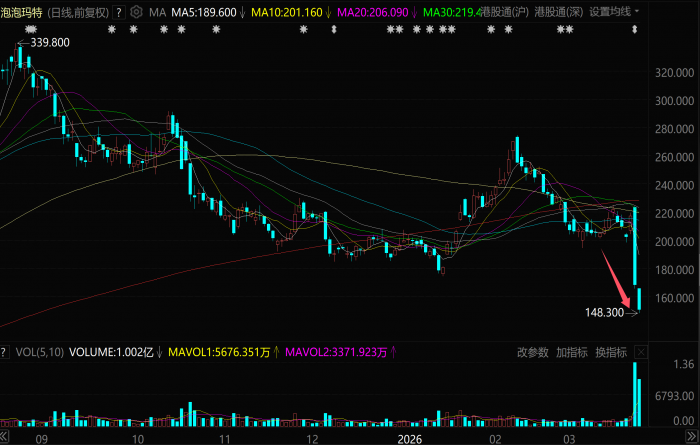Click the 1.36 volume axis label
The height and width of the screenshot is (445, 700).
[683, 365]
